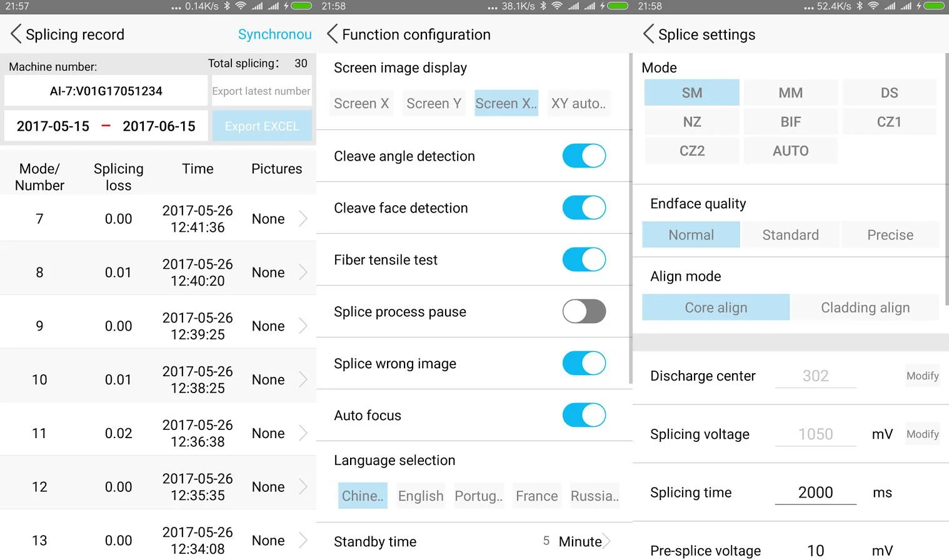Tap the start date 2017-05-15

pos(53,126)
